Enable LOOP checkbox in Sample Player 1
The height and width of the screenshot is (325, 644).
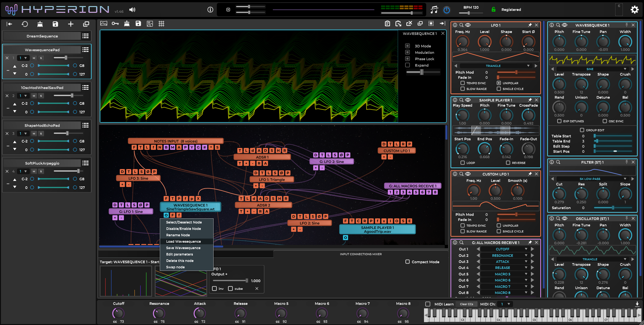[x=462, y=163]
